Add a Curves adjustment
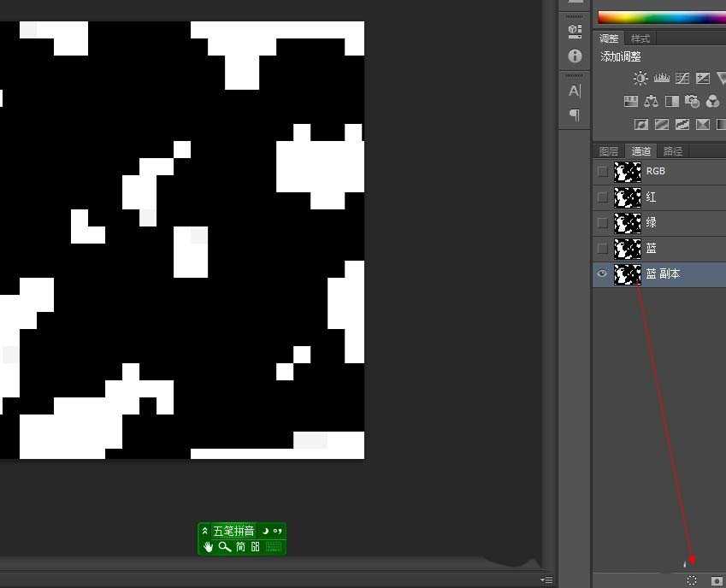Screen dimensions: 726x588 (682, 79)
